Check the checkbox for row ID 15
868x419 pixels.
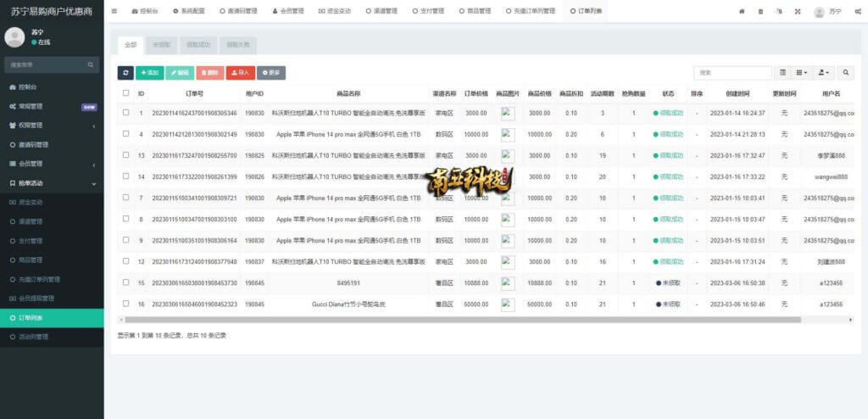(125, 282)
